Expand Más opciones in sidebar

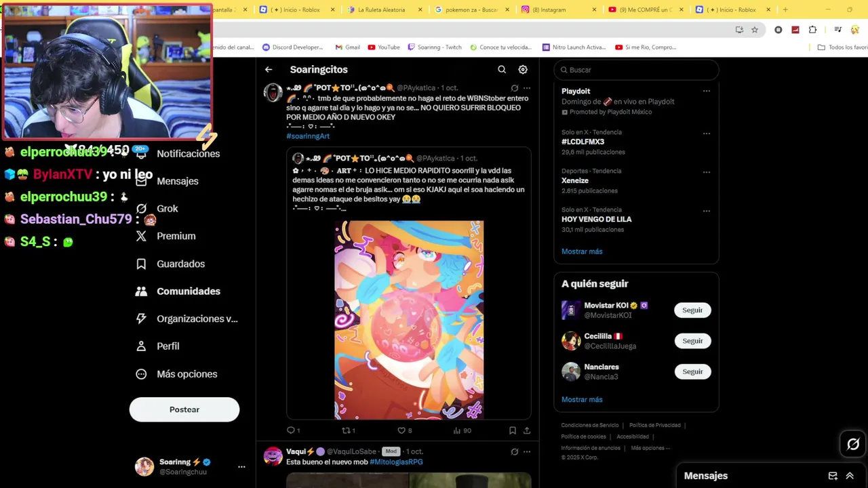(x=177, y=374)
